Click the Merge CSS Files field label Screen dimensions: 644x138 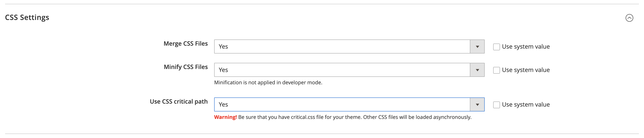point(186,44)
